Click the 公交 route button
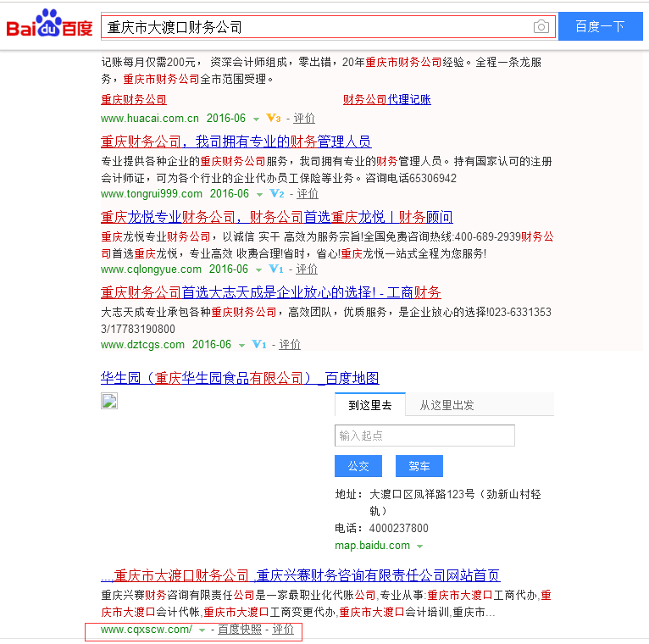This screenshot has width=649, height=644. pos(358,466)
